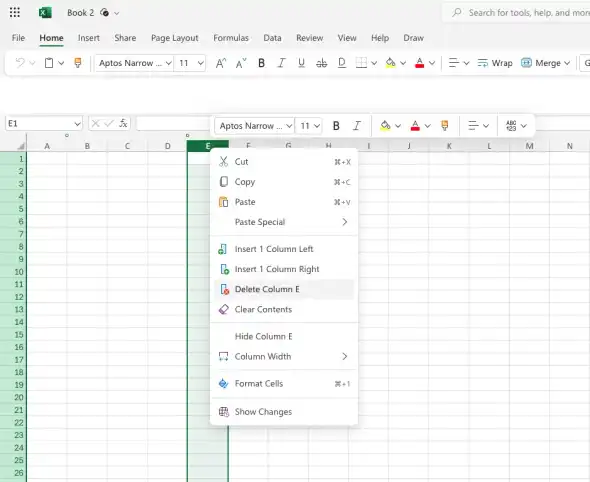This screenshot has width=590, height=482.
Task: Choose Paste from the context menu
Action: click(284, 202)
